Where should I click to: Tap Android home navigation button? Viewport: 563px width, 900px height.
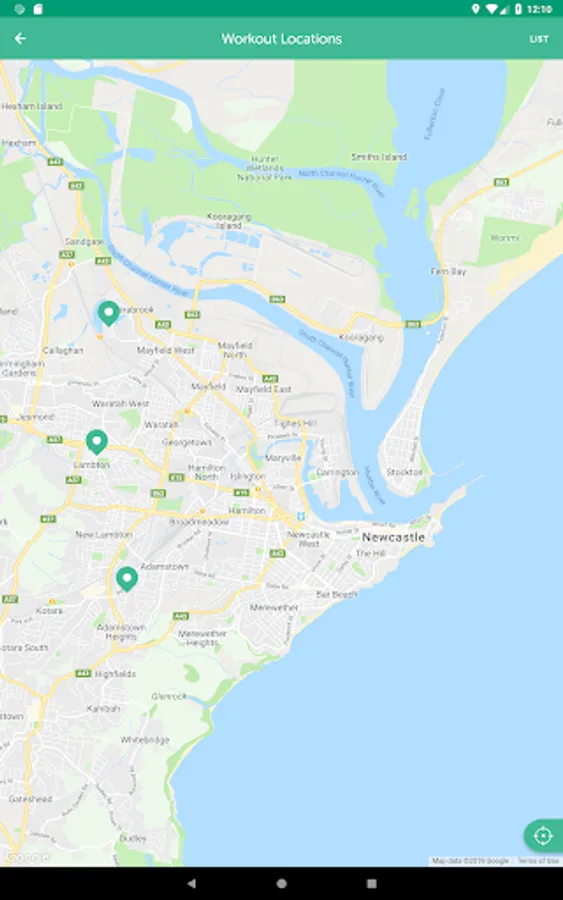[x=281, y=883]
